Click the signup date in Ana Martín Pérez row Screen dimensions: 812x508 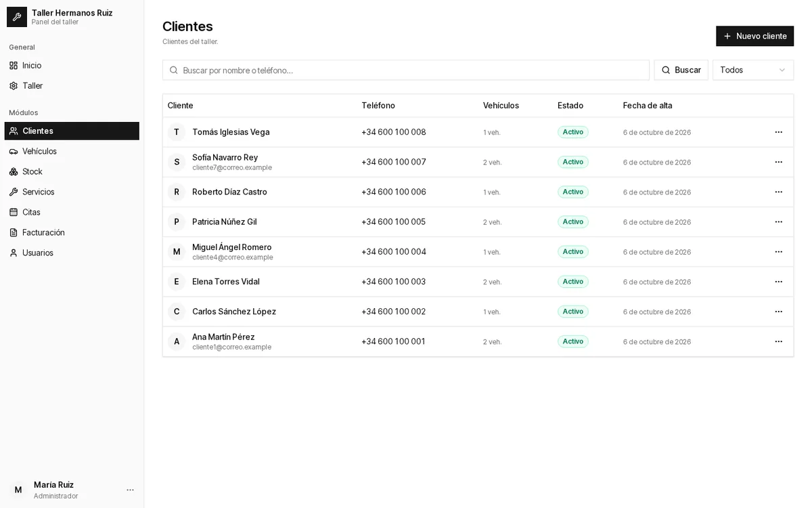pyautogui.click(x=657, y=341)
